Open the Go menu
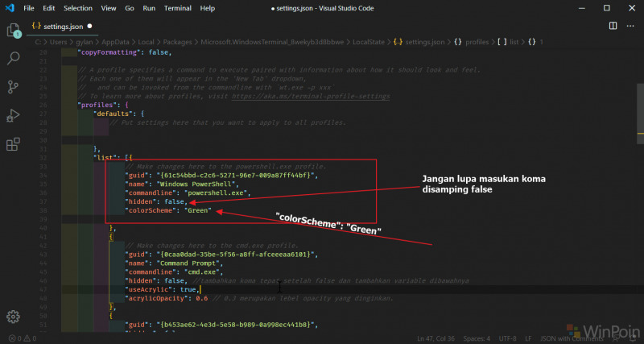Viewport: 644px width, 344px height. coord(130,8)
